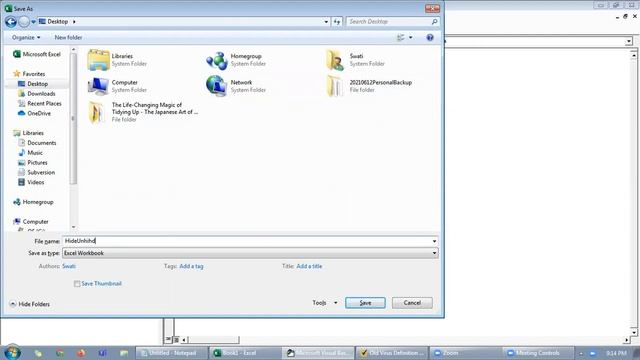Click the refresh button beside address bar
640x360 pixels.
click(x=337, y=22)
